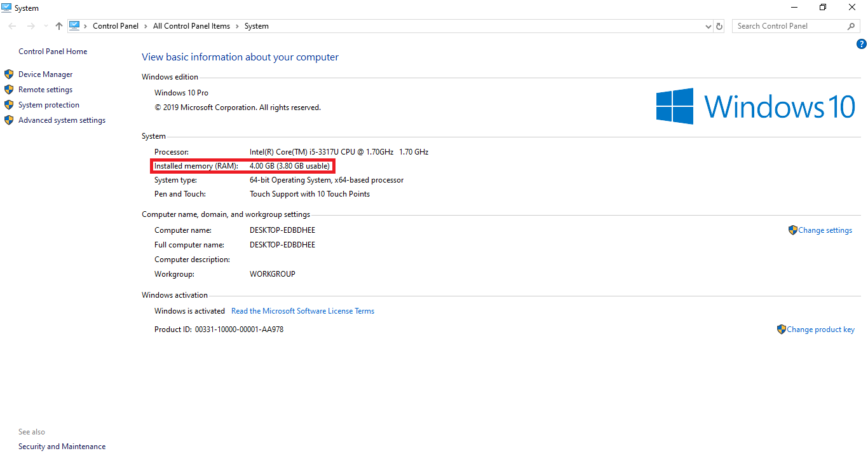868x458 pixels.
Task: Refresh the System page
Action: pyautogui.click(x=719, y=26)
